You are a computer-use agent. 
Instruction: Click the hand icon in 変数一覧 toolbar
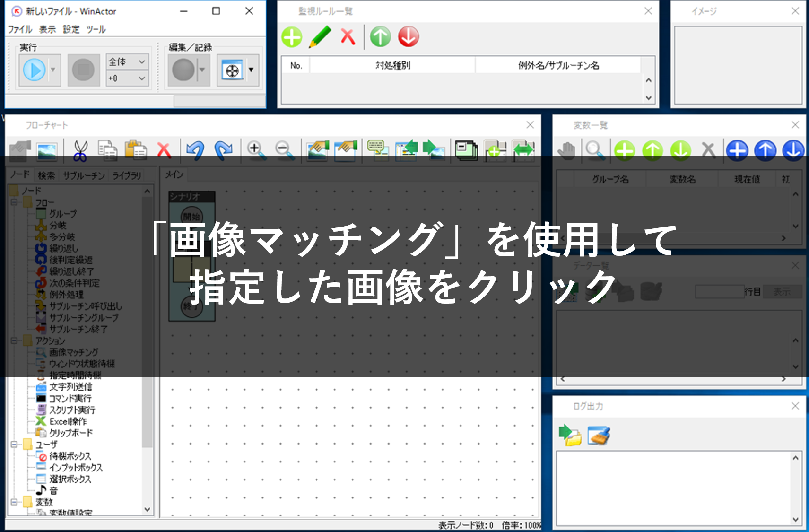[x=566, y=150]
